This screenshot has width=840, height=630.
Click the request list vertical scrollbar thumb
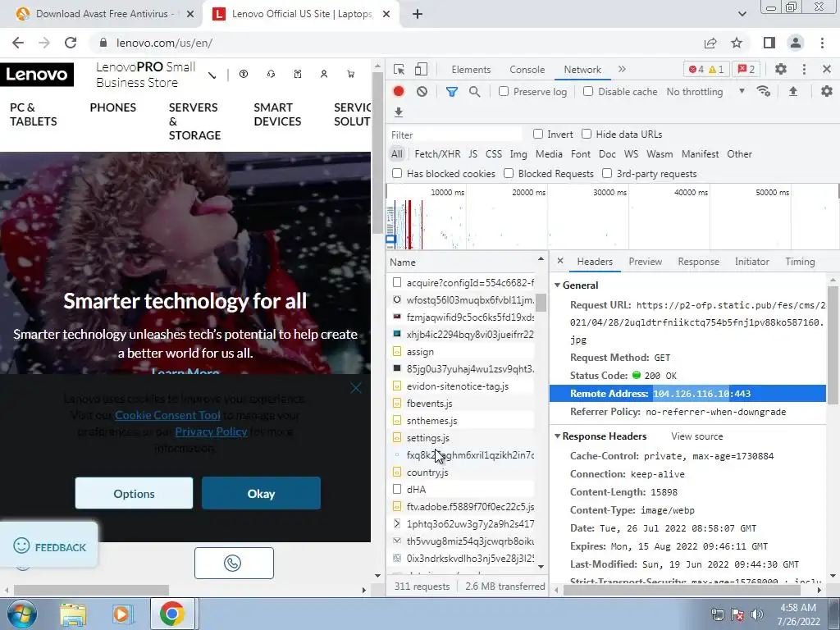541,302
